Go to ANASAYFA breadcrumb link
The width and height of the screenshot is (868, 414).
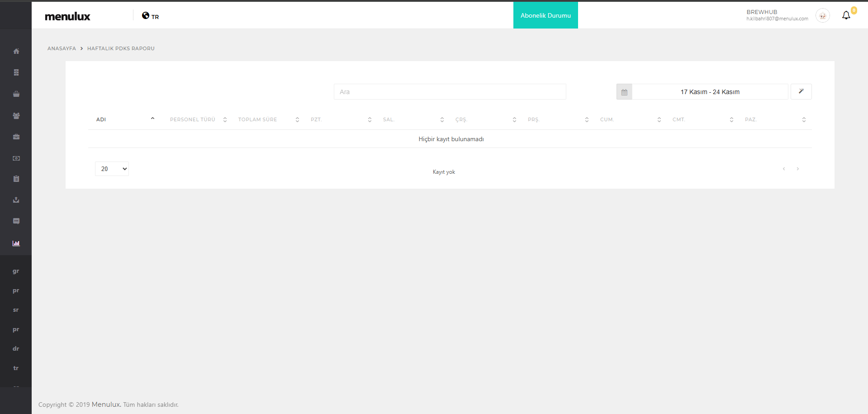[62, 48]
